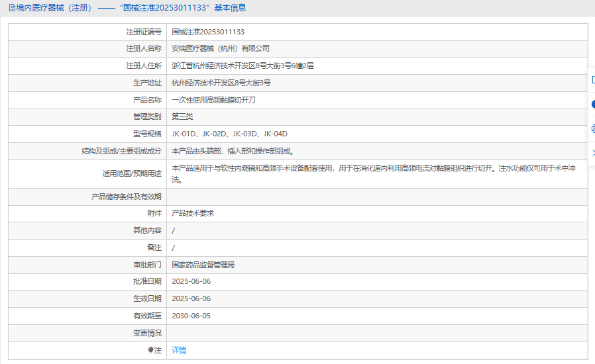Select the models text JK-01D、JK-02D、JK-03D、JK-04D
This screenshot has height=364, width=595.
[229, 134]
